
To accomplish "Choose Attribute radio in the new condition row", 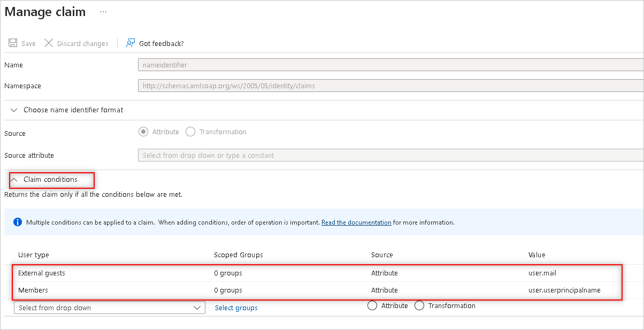I will click(x=373, y=306).
